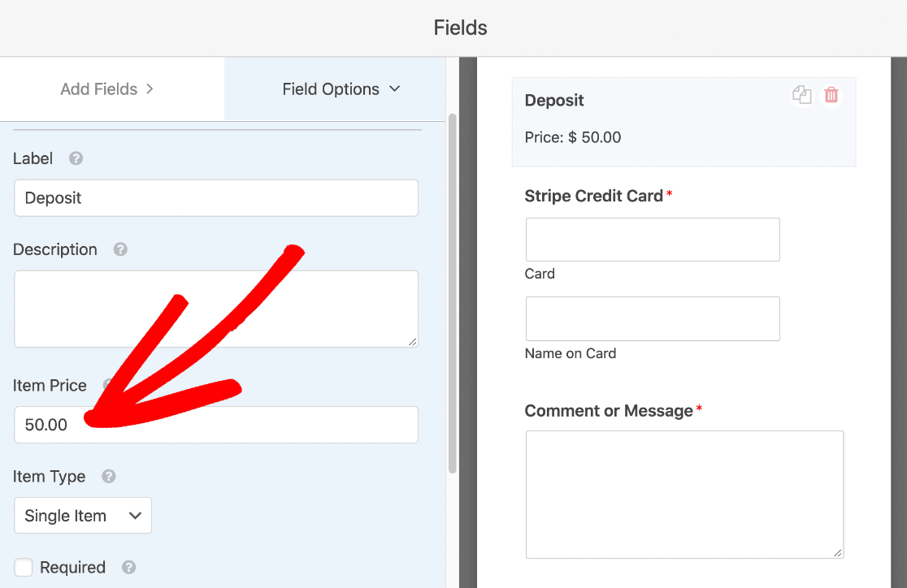The width and height of the screenshot is (907, 588).
Task: Click the Item Price field showing 50.00
Action: click(x=216, y=425)
